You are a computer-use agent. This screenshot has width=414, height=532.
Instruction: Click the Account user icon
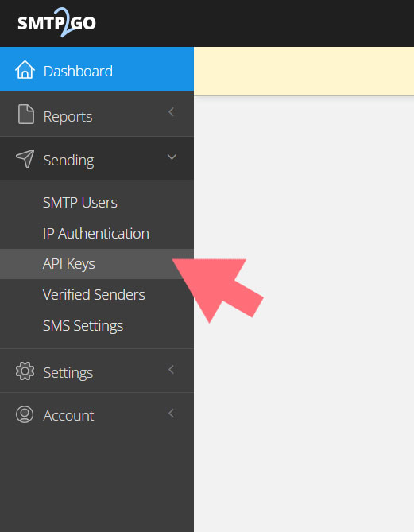click(25, 414)
